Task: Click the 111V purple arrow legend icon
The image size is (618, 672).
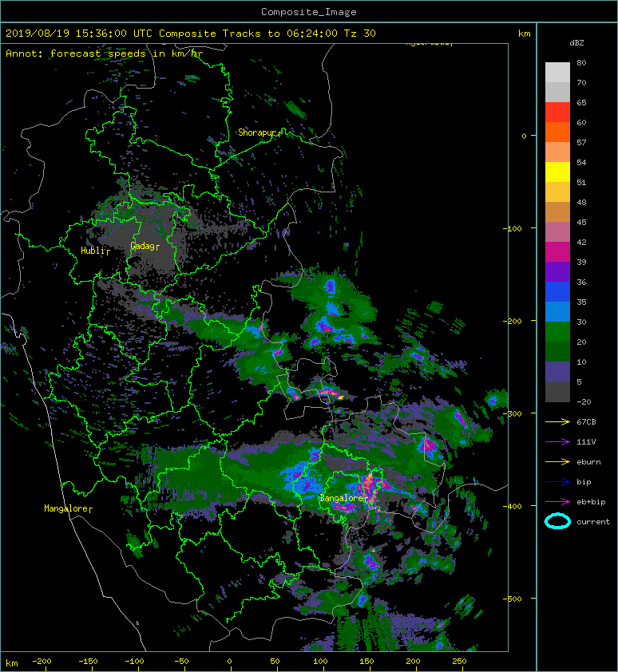Action: click(557, 442)
